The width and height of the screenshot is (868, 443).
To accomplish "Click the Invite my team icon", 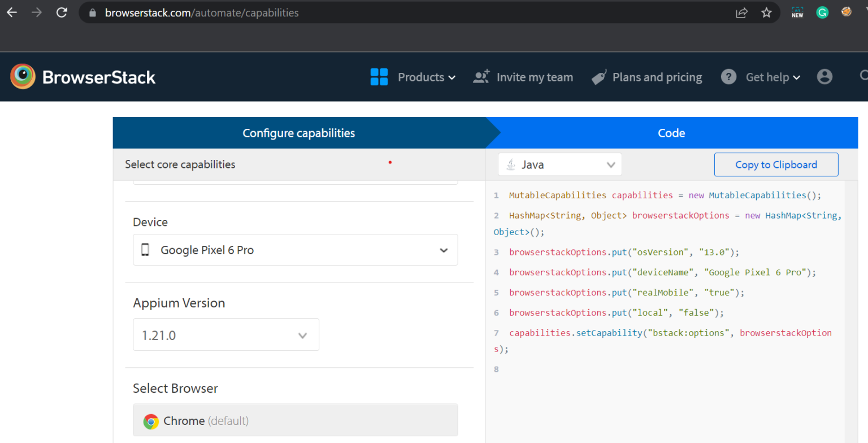I will coord(481,77).
